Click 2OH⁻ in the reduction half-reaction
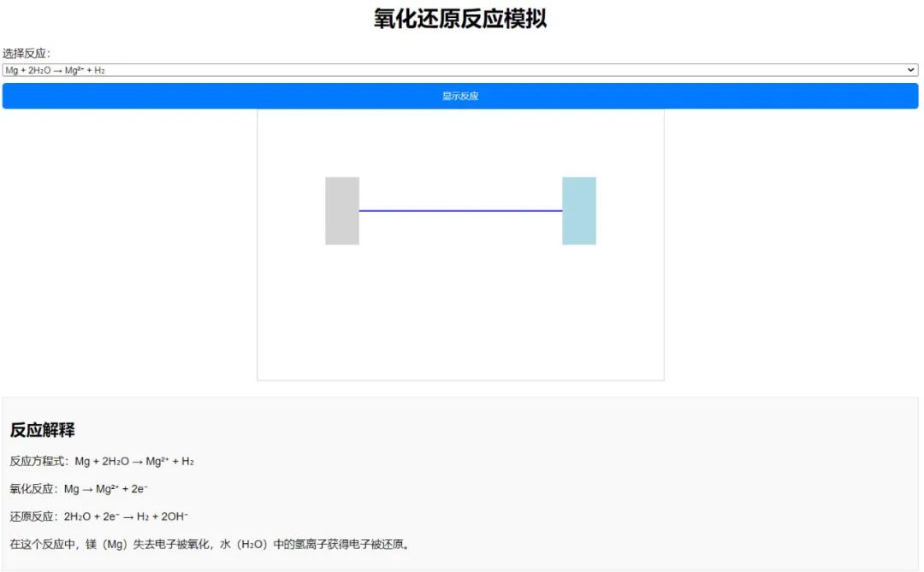 click(175, 516)
